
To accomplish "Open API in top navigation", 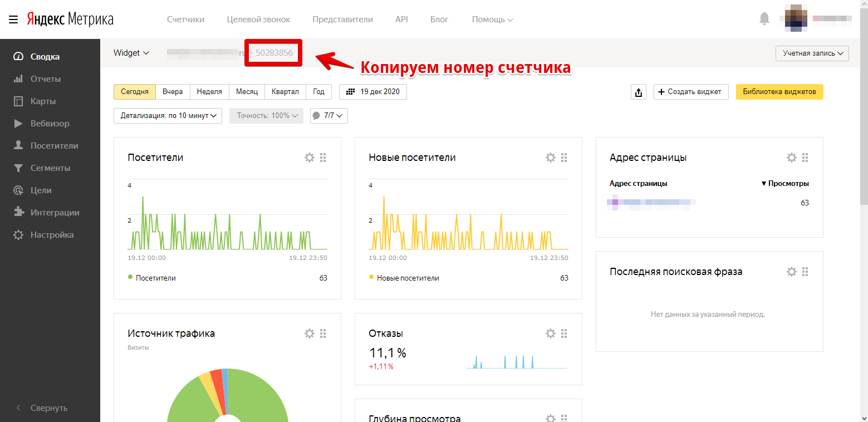I will (401, 19).
